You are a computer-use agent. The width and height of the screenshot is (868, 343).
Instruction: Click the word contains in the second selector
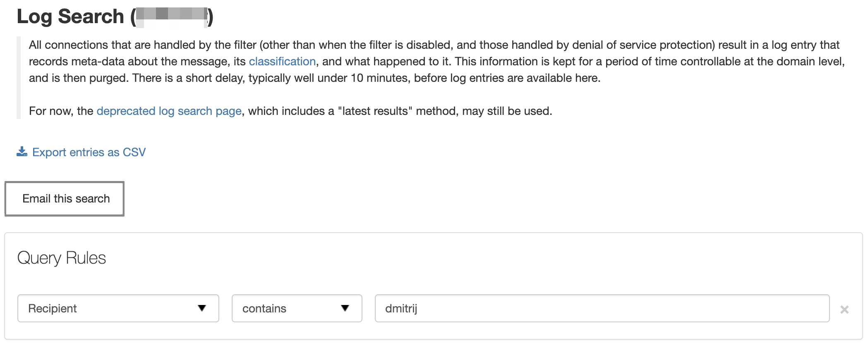click(x=264, y=308)
